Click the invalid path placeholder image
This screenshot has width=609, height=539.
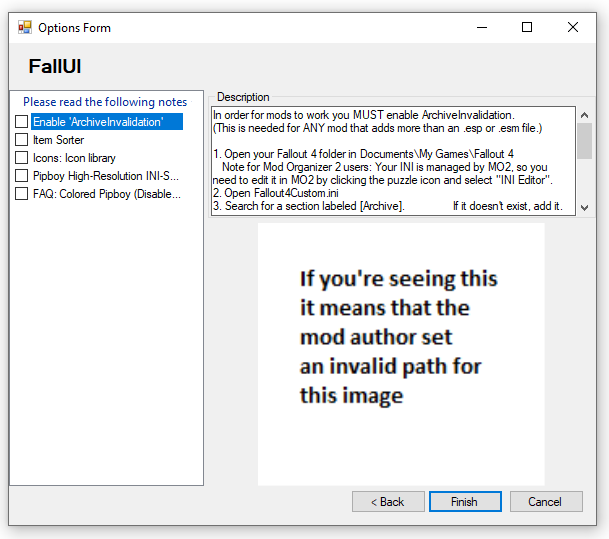click(401, 354)
